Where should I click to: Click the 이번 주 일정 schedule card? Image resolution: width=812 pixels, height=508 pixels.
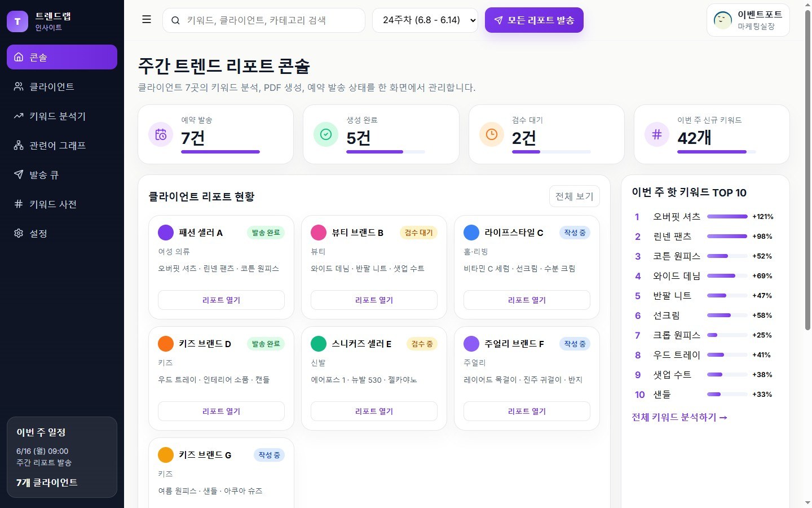62,457
